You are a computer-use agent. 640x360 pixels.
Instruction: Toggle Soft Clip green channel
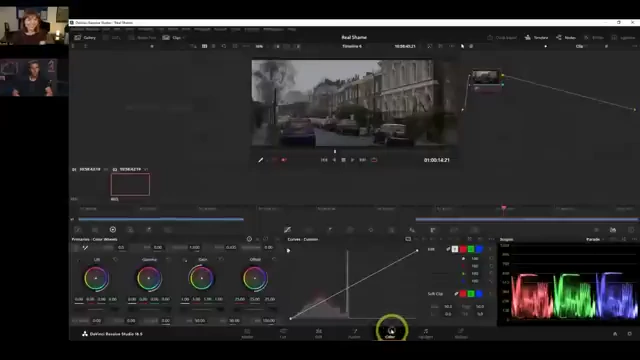pos(471,293)
